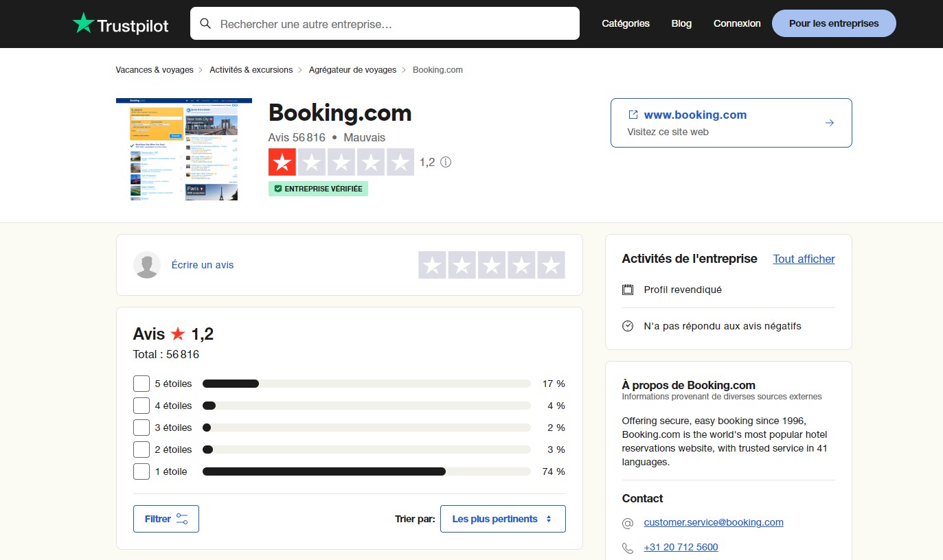Click the Avis 56 816 count text
Image resolution: width=943 pixels, height=560 pixels.
[x=297, y=138]
